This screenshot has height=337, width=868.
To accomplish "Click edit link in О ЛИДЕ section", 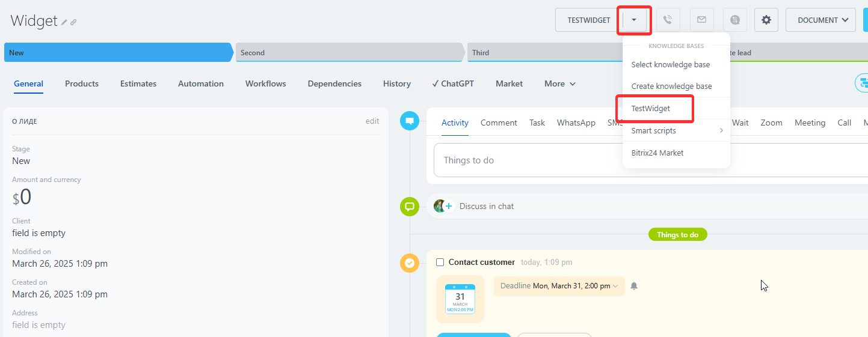I will point(372,121).
